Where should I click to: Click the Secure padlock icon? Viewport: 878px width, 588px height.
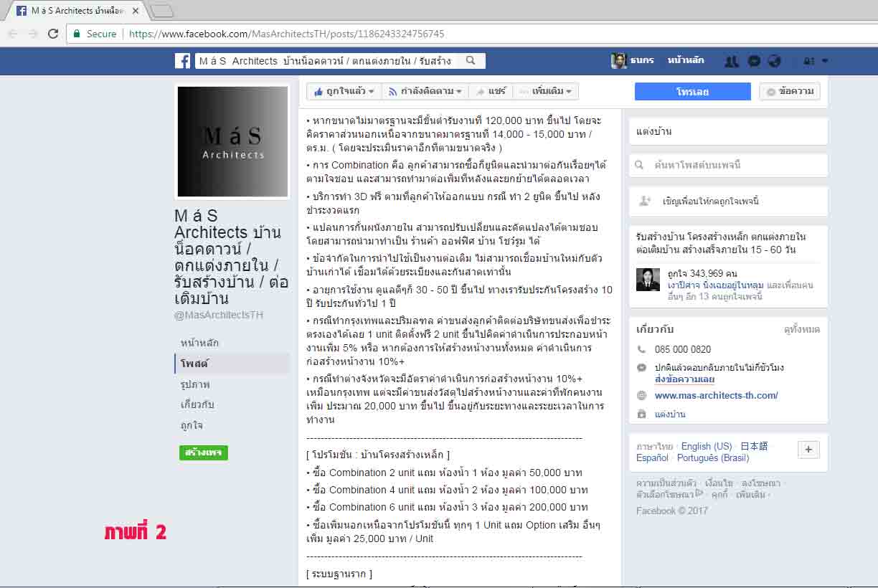tap(77, 34)
